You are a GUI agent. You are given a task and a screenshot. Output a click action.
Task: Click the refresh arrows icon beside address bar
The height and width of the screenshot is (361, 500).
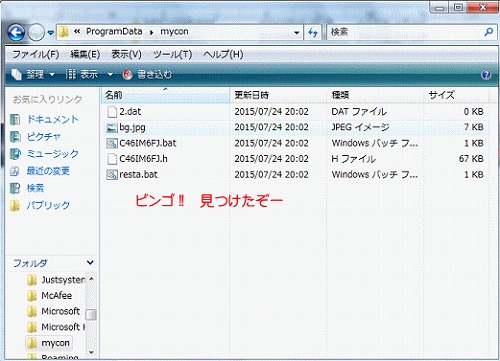[x=313, y=32]
